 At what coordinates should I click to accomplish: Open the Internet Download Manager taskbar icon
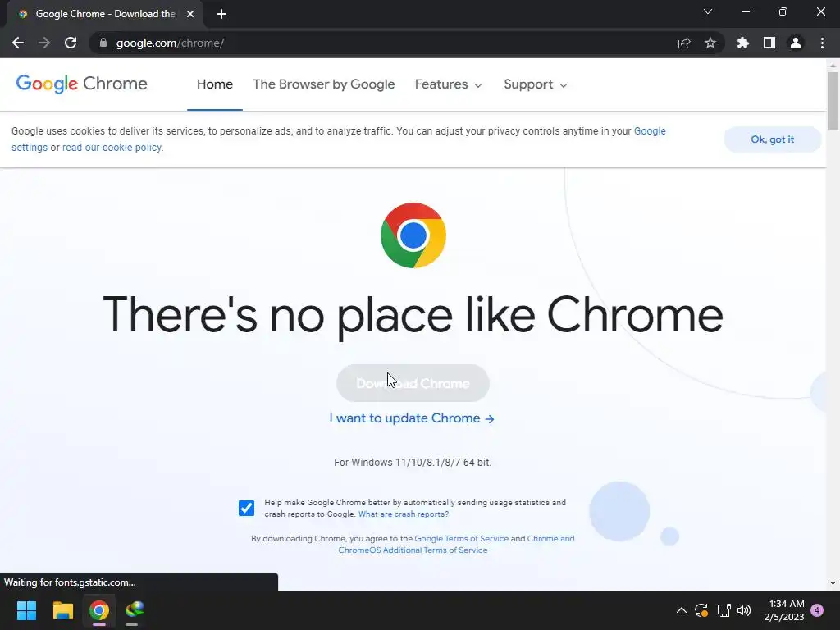[x=135, y=610]
